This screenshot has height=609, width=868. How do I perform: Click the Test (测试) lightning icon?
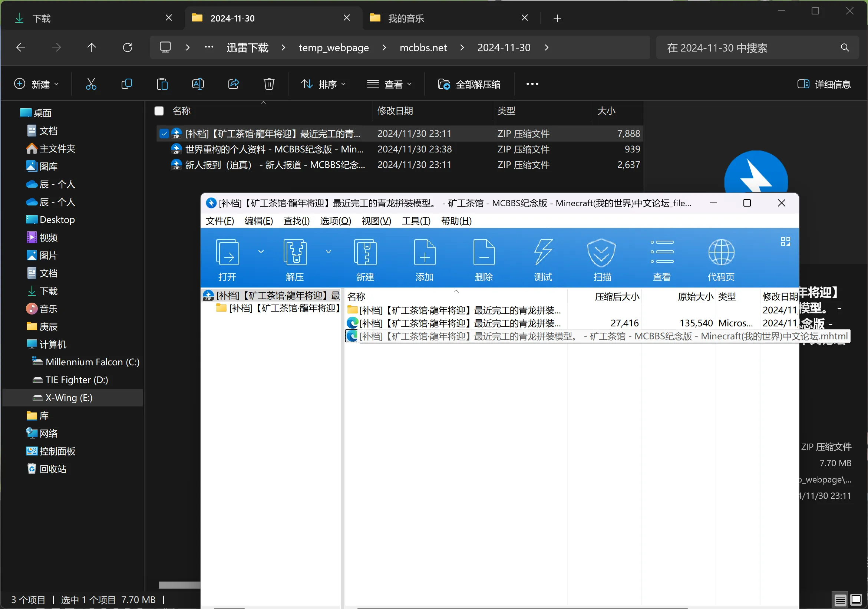[x=543, y=252]
